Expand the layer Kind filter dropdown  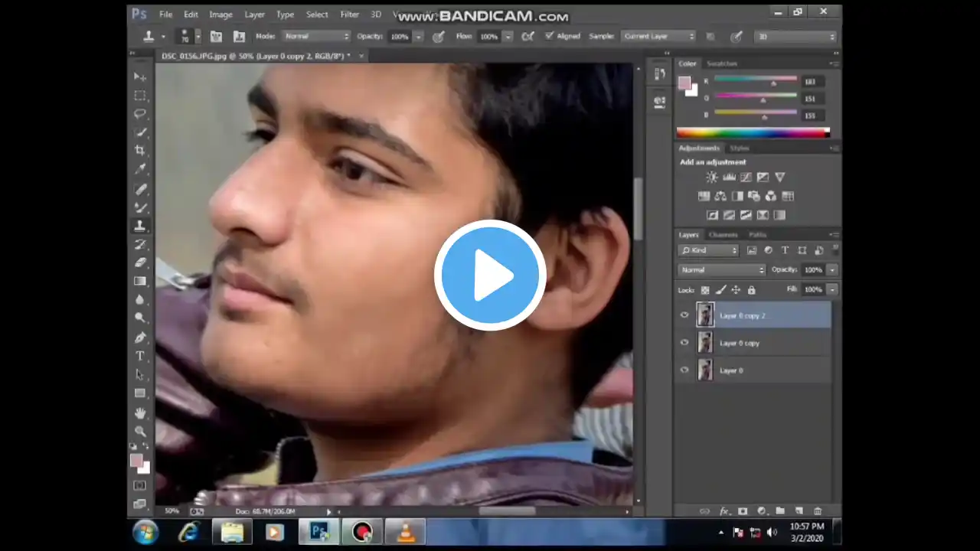tap(709, 250)
